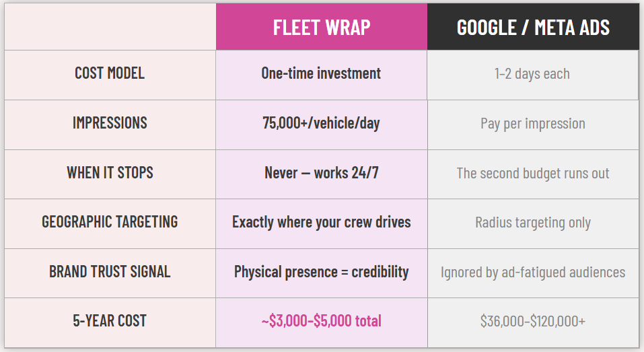Click the Never — works 24/7 cell
This screenshot has width=644, height=352.
click(x=322, y=173)
